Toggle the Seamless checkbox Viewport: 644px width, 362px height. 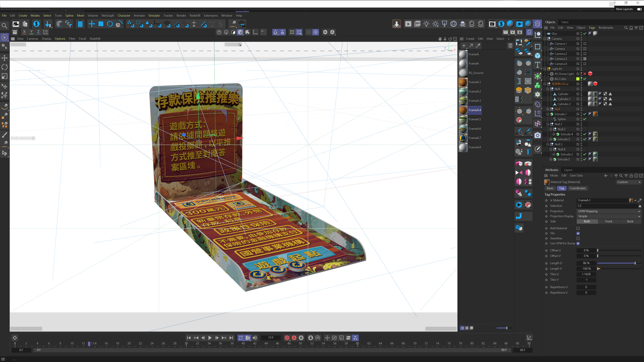pyautogui.click(x=578, y=238)
